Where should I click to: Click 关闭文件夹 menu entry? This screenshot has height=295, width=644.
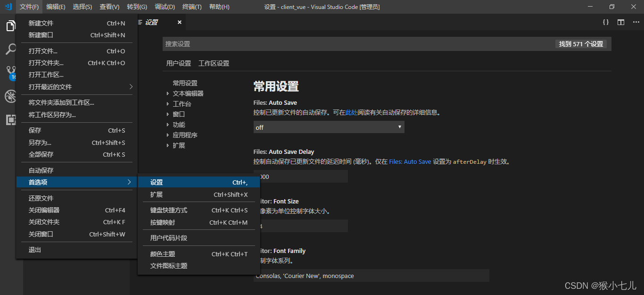(x=77, y=222)
